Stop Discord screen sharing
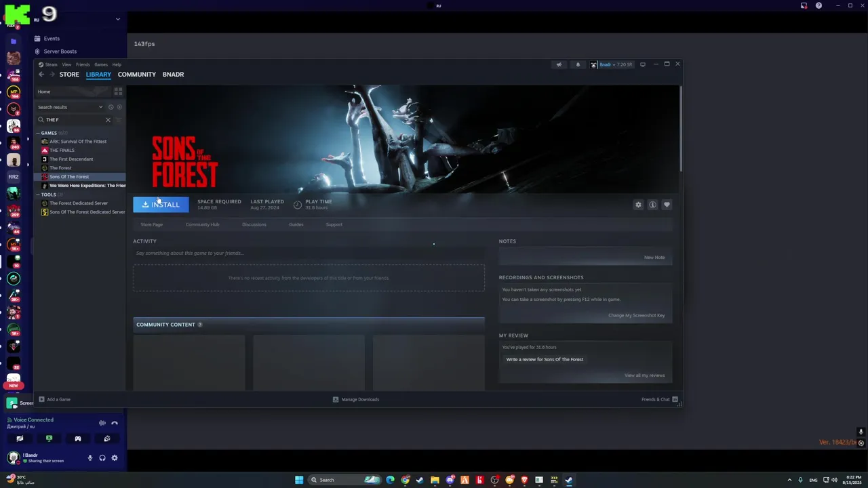This screenshot has height=488, width=868. pos(49,439)
